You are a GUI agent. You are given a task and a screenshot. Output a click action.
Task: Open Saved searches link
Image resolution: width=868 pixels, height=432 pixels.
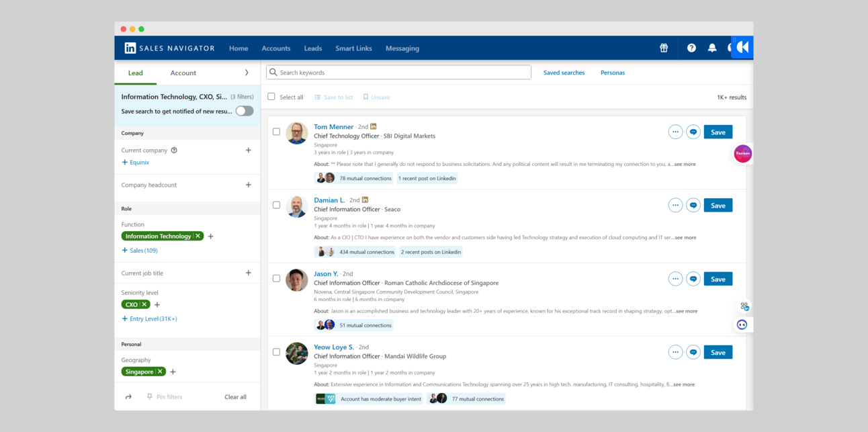564,73
